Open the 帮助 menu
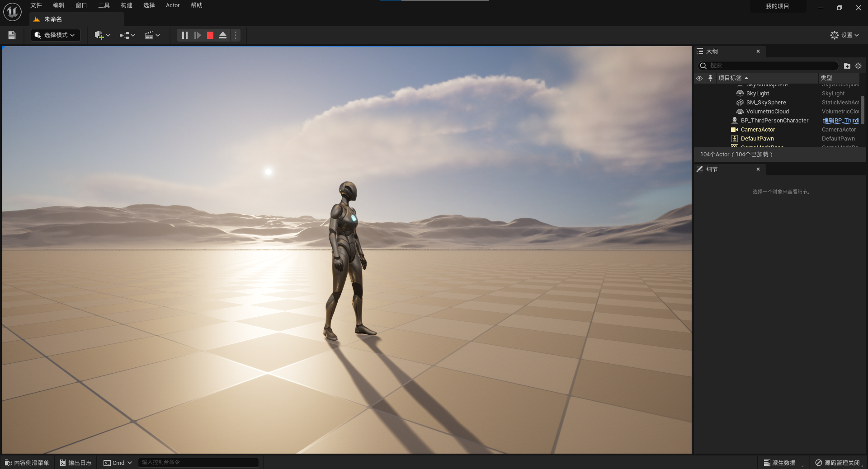868x469 pixels. click(x=197, y=5)
